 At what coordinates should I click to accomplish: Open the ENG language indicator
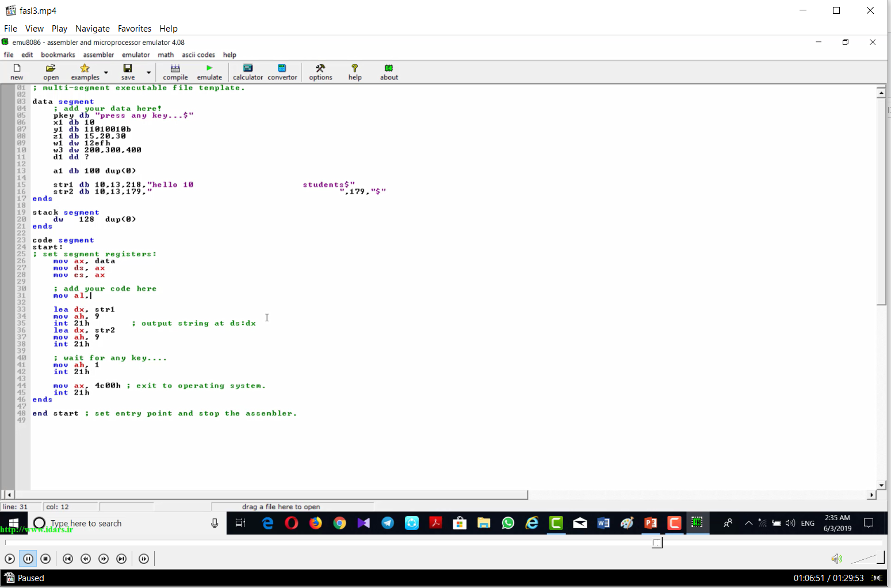[808, 523]
